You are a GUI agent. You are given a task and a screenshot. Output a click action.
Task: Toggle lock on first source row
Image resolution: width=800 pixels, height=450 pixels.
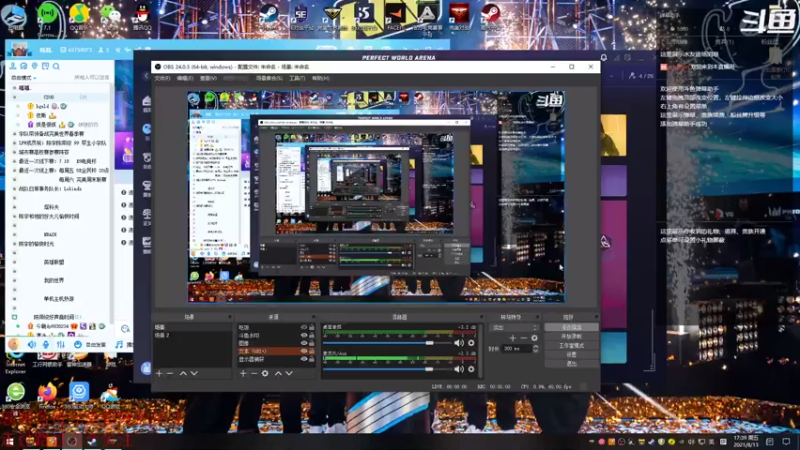312,328
